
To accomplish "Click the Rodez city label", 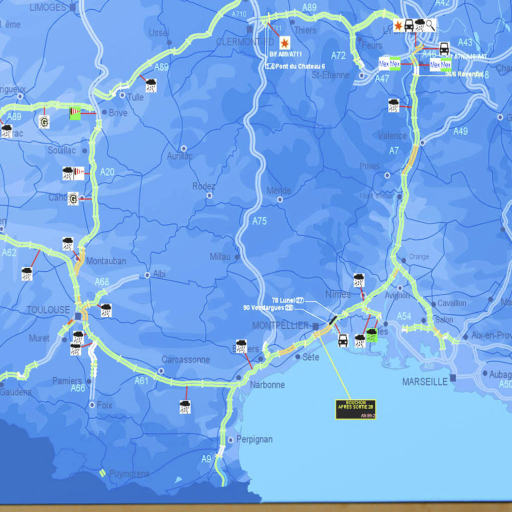I will pyautogui.click(x=204, y=186).
